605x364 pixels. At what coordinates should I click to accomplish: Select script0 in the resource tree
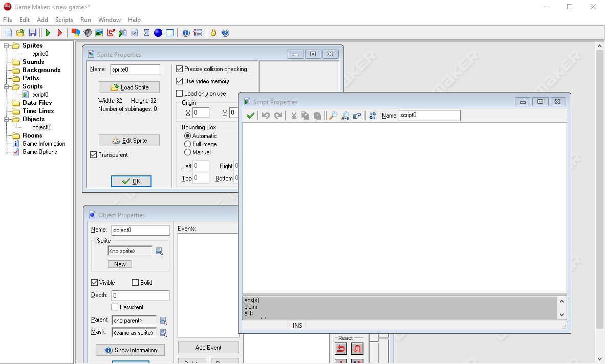point(40,95)
